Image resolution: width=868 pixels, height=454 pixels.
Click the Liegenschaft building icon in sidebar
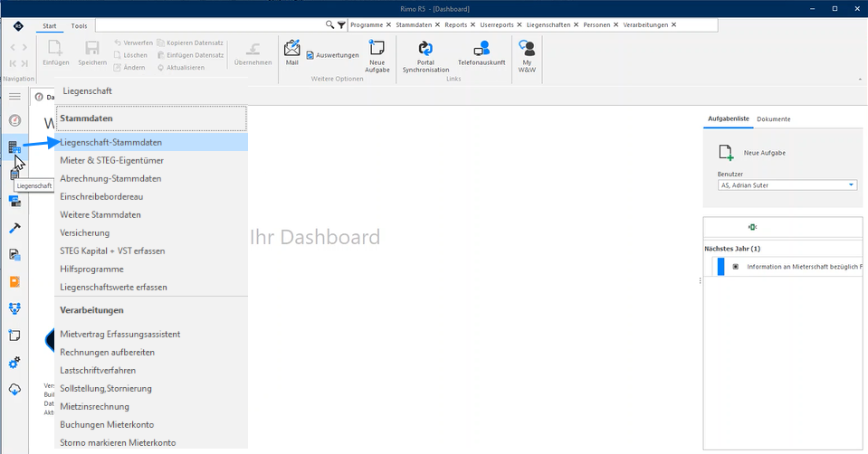click(14, 147)
